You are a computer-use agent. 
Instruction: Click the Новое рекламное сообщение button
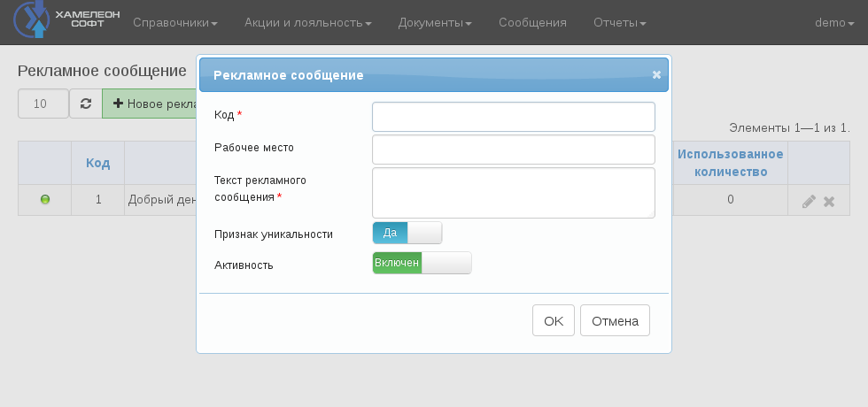point(150,104)
